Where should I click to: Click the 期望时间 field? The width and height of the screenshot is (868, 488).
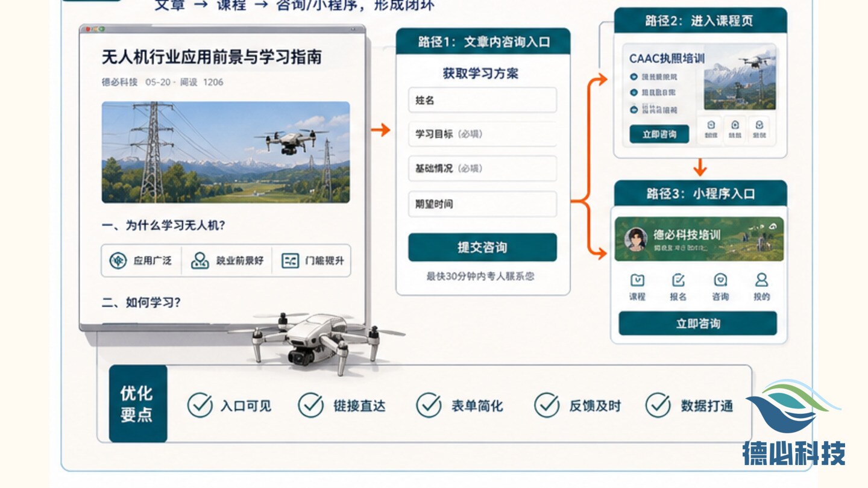pos(482,204)
